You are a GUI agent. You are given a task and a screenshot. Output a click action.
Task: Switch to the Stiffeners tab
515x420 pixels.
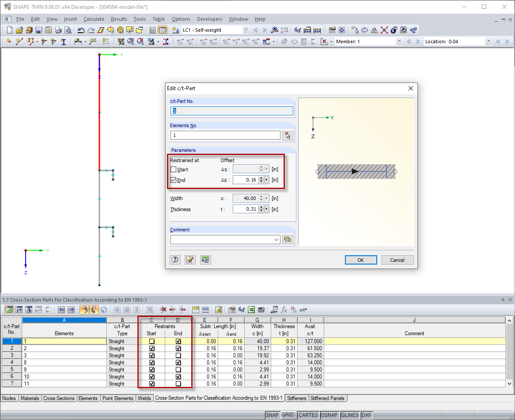(x=296, y=398)
